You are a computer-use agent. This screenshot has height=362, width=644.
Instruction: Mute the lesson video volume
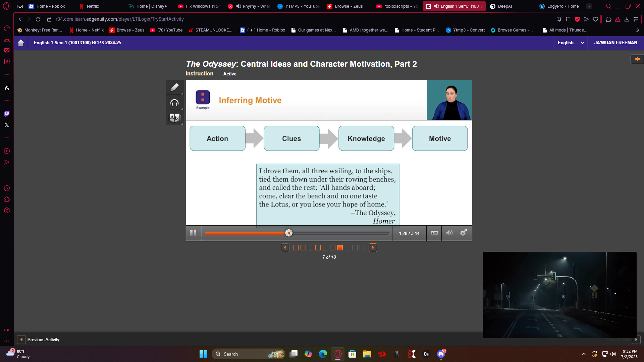[449, 233]
